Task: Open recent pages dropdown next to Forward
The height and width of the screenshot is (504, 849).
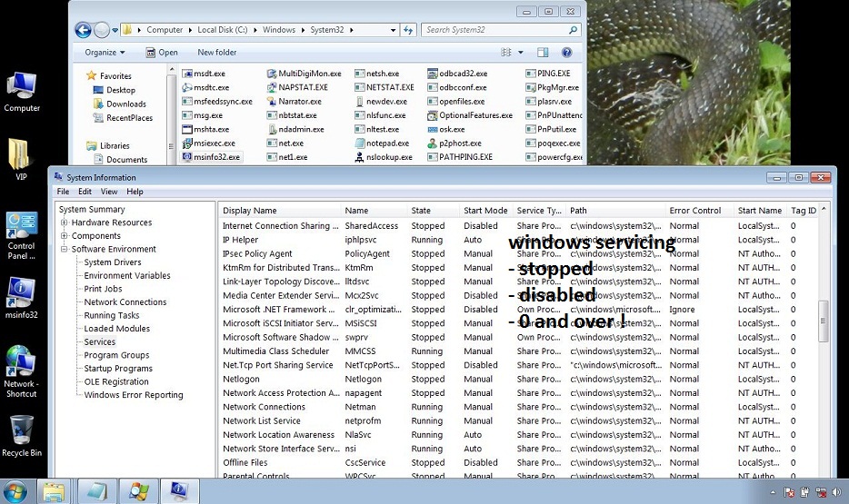Action: (x=115, y=30)
